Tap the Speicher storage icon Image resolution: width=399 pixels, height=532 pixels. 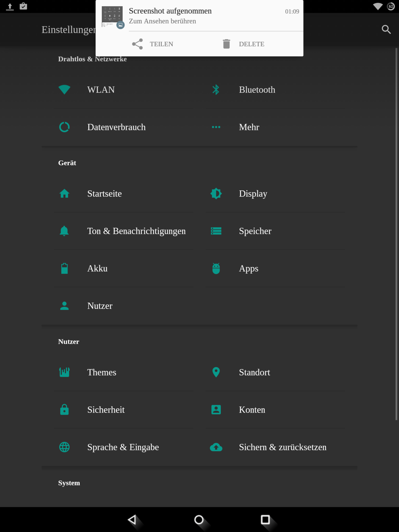pyautogui.click(x=216, y=231)
